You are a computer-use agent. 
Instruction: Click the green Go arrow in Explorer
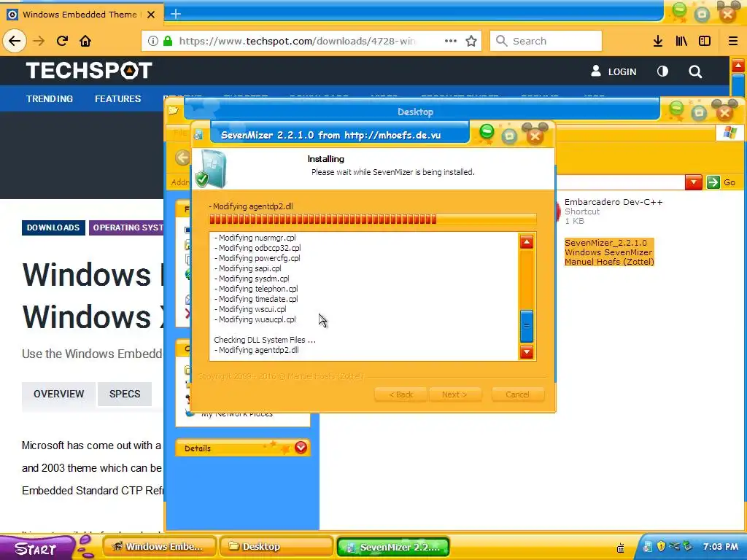713,182
